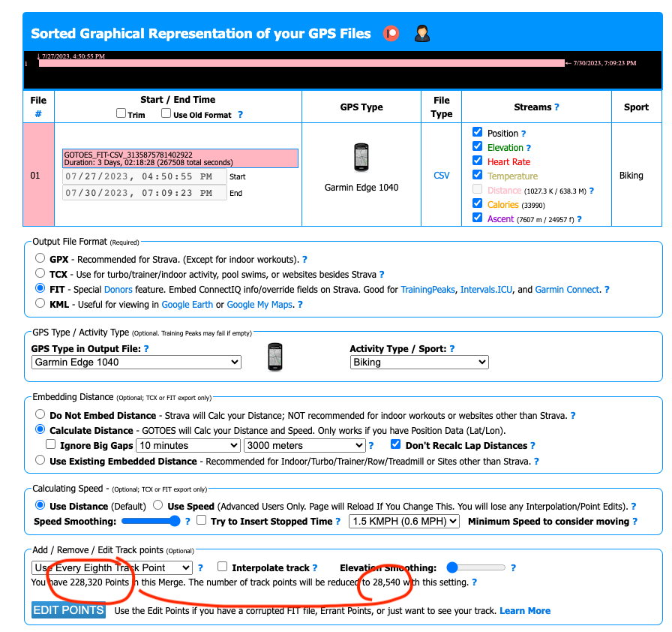The image size is (672, 632).
Task: Show help for the Position stream
Action: tap(523, 134)
